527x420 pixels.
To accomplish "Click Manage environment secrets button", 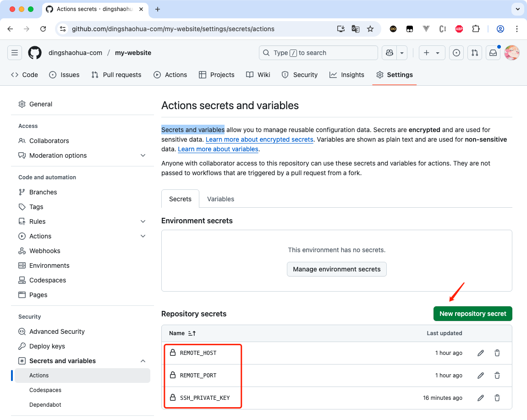I will 336,269.
